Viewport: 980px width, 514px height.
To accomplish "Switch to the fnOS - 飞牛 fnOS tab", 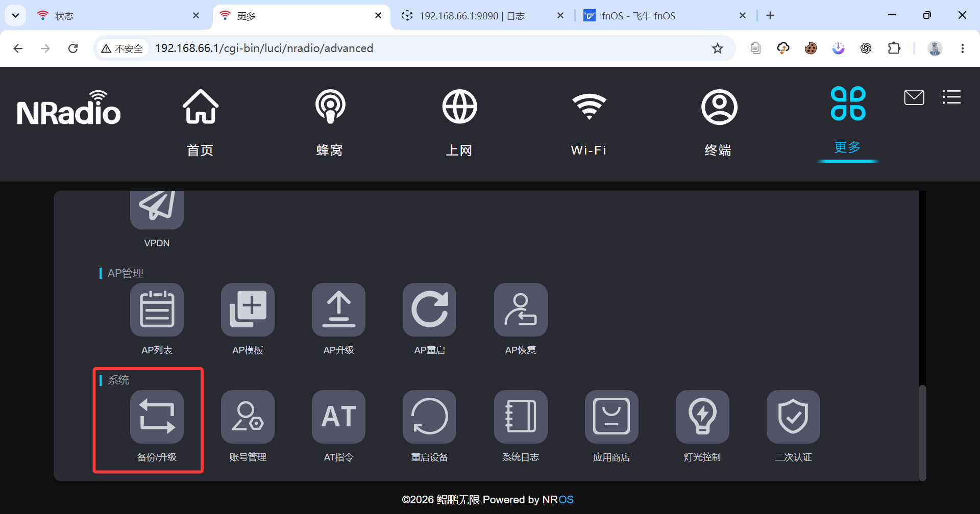I will tap(665, 16).
